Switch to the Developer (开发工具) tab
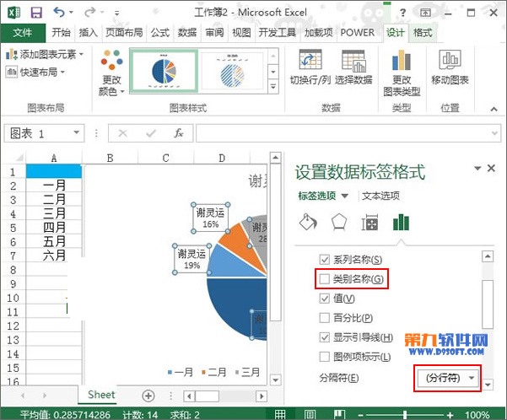The width and height of the screenshot is (507, 420). (x=277, y=33)
